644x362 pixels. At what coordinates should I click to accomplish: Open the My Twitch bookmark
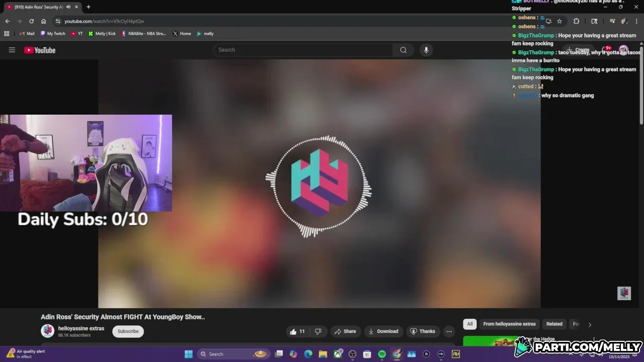pos(53,34)
